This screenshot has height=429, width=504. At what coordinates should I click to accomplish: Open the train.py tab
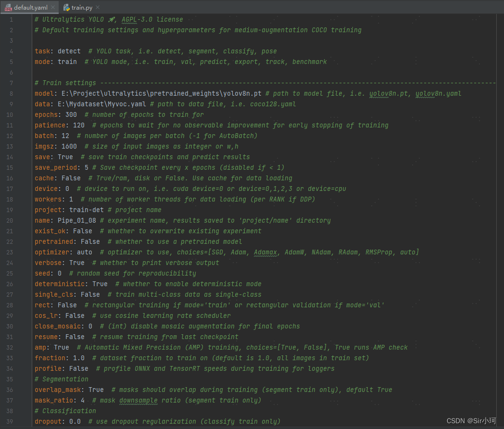click(82, 7)
